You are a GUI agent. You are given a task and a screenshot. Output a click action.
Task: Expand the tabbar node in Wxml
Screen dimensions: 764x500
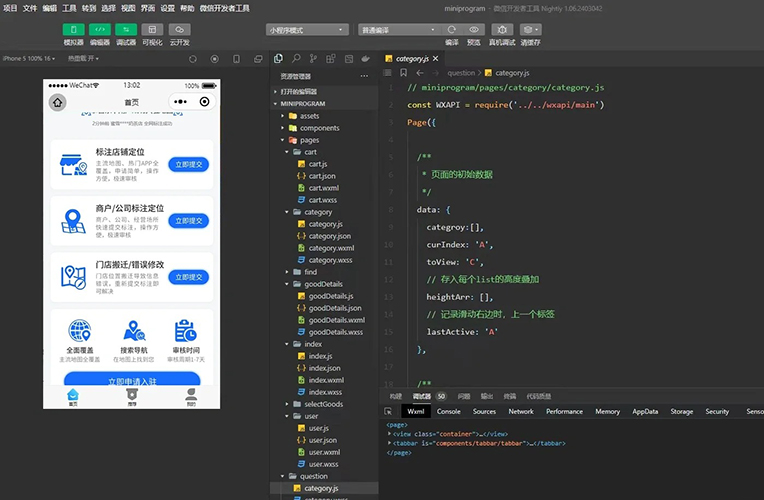[x=389, y=443]
